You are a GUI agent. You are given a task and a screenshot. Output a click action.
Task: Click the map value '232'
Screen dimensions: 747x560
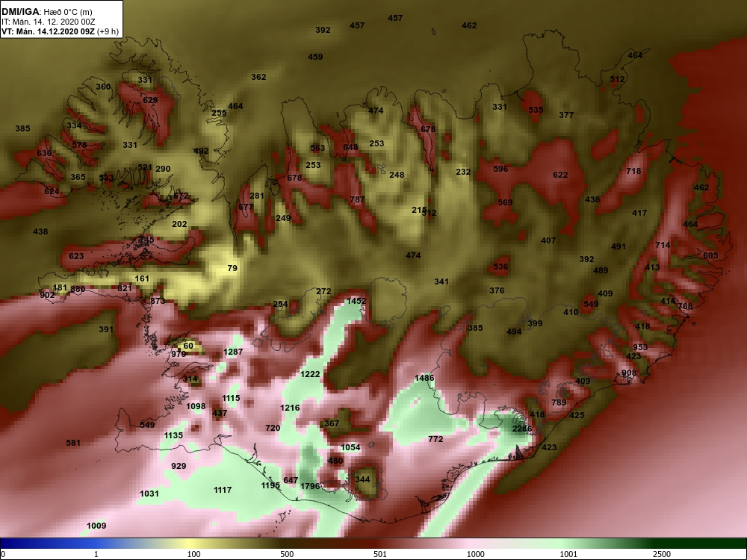(x=463, y=172)
